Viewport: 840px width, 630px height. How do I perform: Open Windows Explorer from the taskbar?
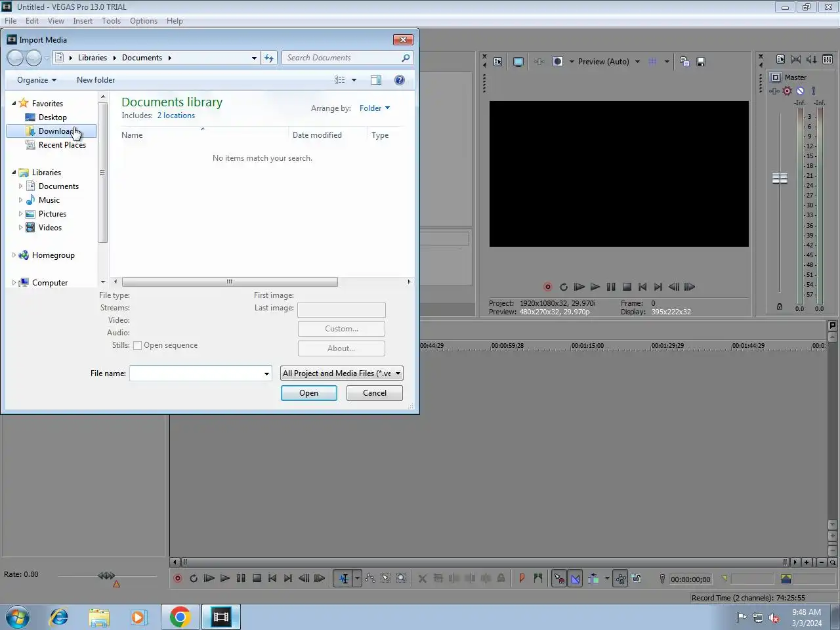coord(99,617)
